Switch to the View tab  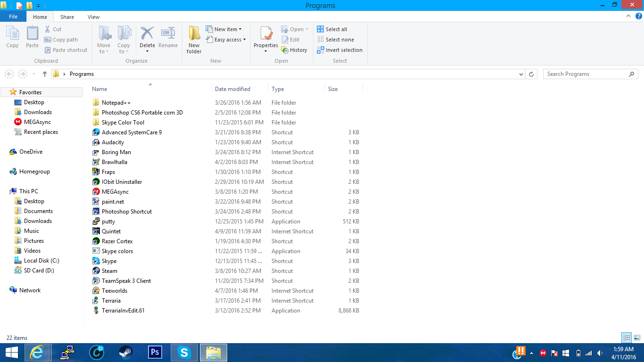tap(93, 17)
